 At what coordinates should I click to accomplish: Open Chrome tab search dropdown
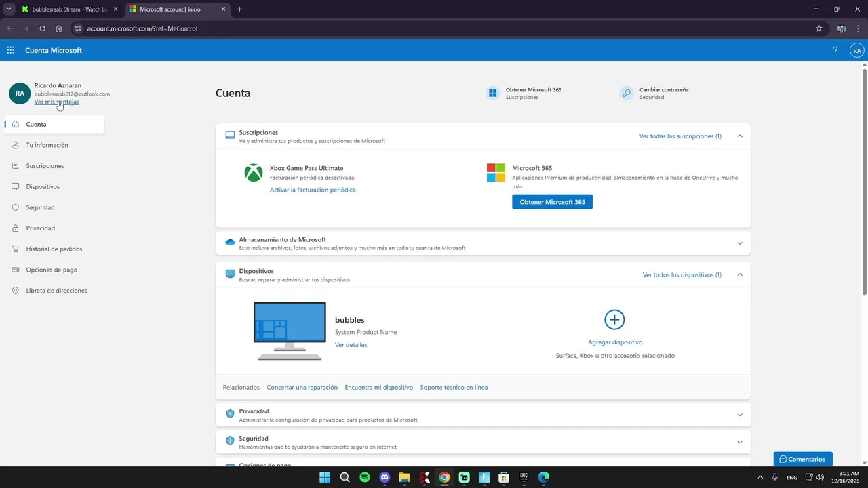click(9, 9)
